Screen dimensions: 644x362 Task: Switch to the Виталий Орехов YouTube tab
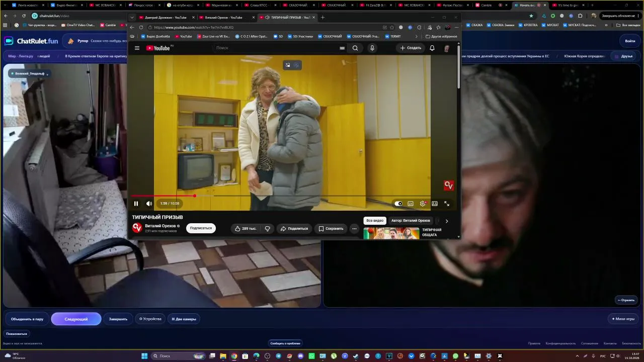pyautogui.click(x=225, y=18)
